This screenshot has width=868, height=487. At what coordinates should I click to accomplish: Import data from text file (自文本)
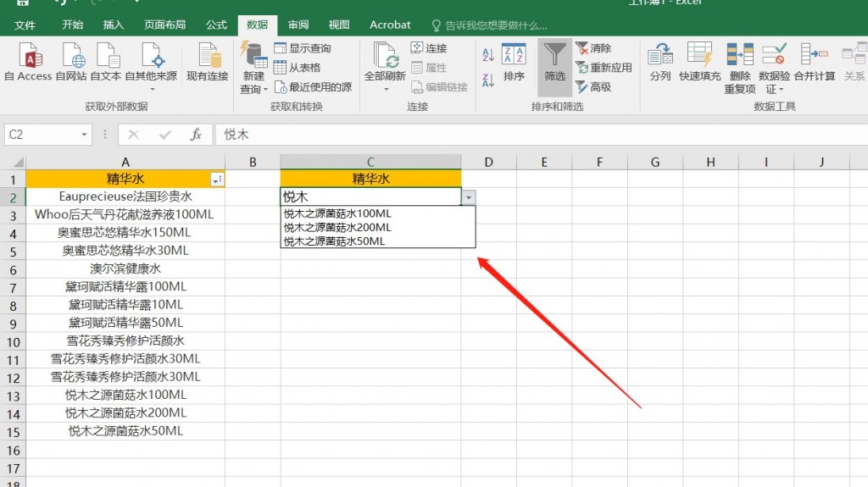click(106, 62)
